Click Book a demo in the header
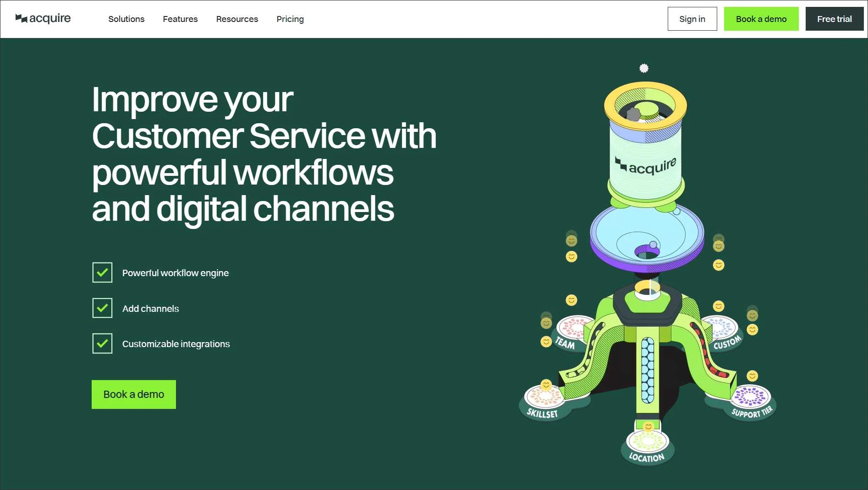Screen dimensions: 868x490 click(x=761, y=19)
